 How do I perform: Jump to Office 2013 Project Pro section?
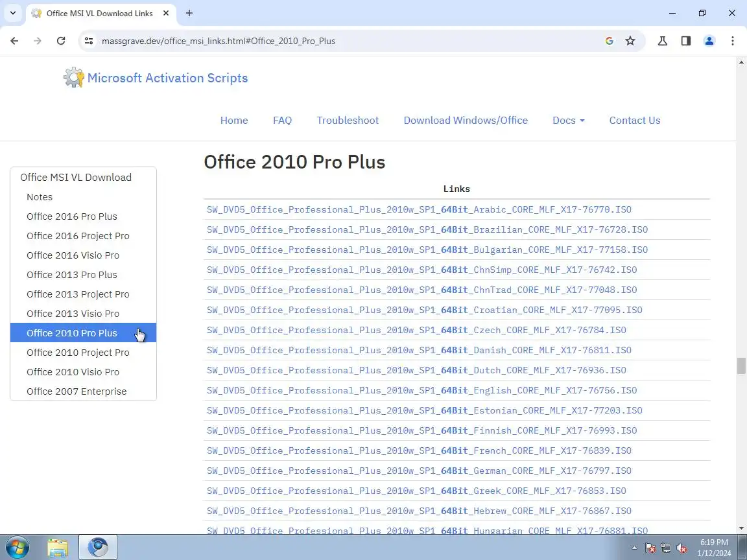click(x=78, y=294)
